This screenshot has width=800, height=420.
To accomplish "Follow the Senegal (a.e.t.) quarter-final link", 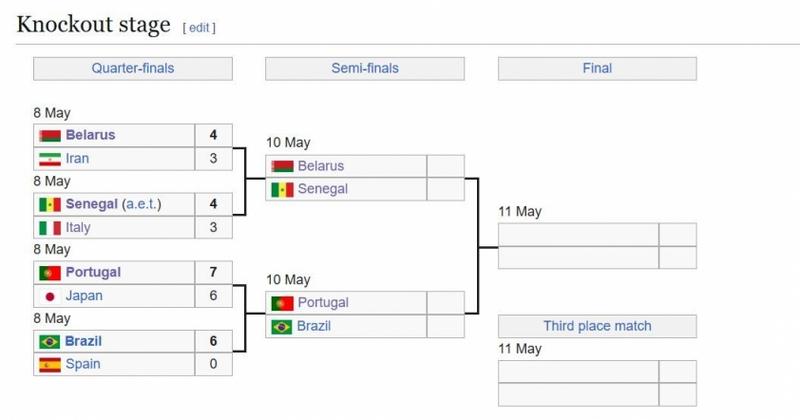I will tap(113, 204).
